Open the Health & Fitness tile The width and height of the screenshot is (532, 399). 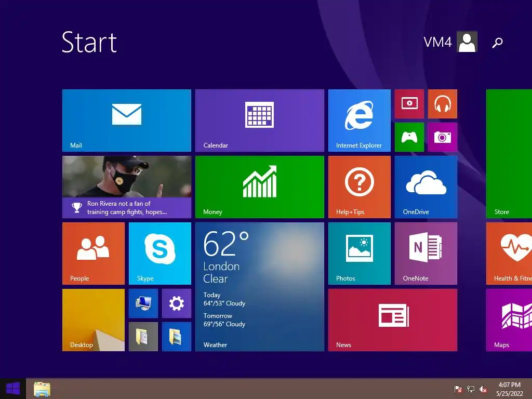(x=509, y=254)
